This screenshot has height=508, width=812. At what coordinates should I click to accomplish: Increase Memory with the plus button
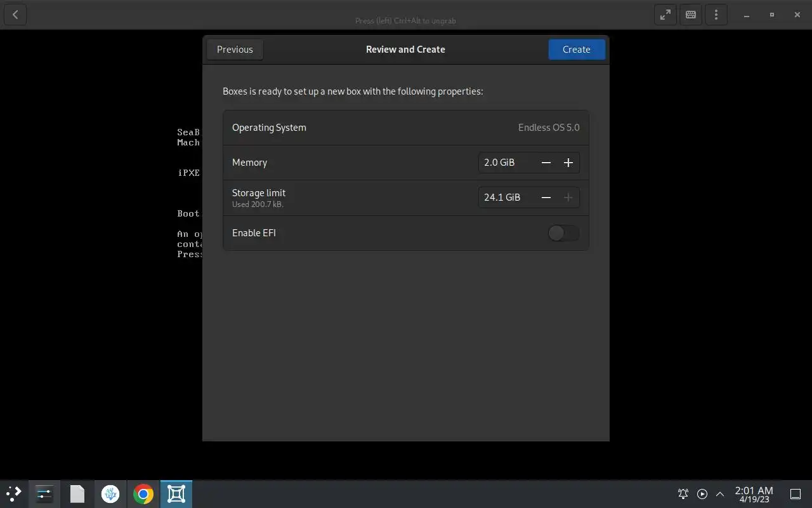(568, 163)
